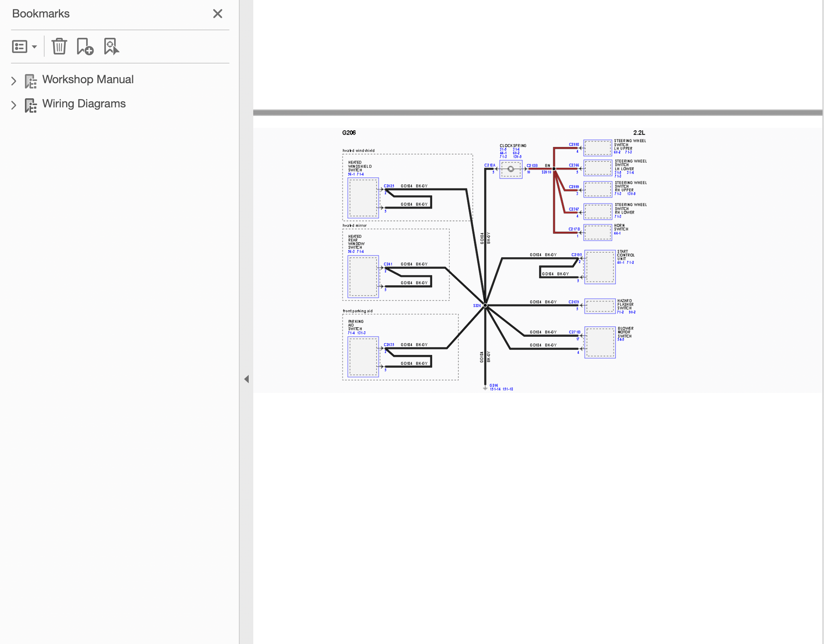Select the Workshop Manual bookmark label

coord(88,79)
